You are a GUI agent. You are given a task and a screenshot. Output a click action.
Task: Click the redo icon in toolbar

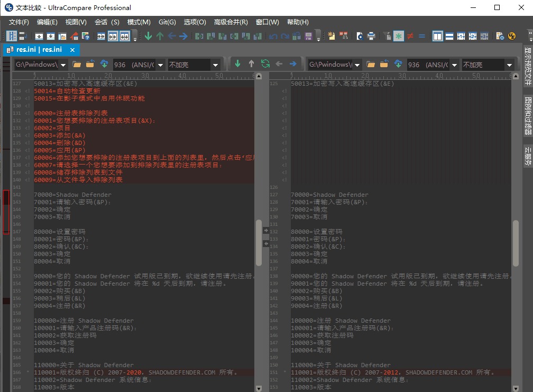coord(285,35)
